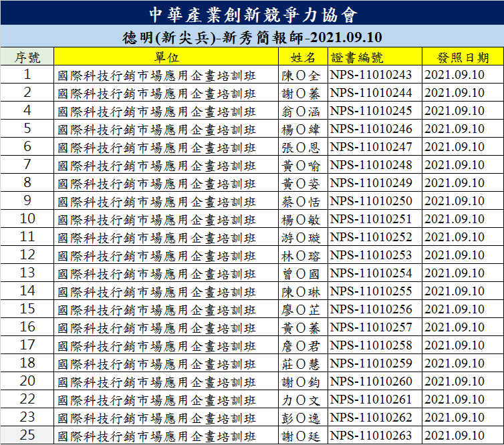Select the name cell 黃○喻
The width and height of the screenshot is (504, 445).
[x=301, y=165]
